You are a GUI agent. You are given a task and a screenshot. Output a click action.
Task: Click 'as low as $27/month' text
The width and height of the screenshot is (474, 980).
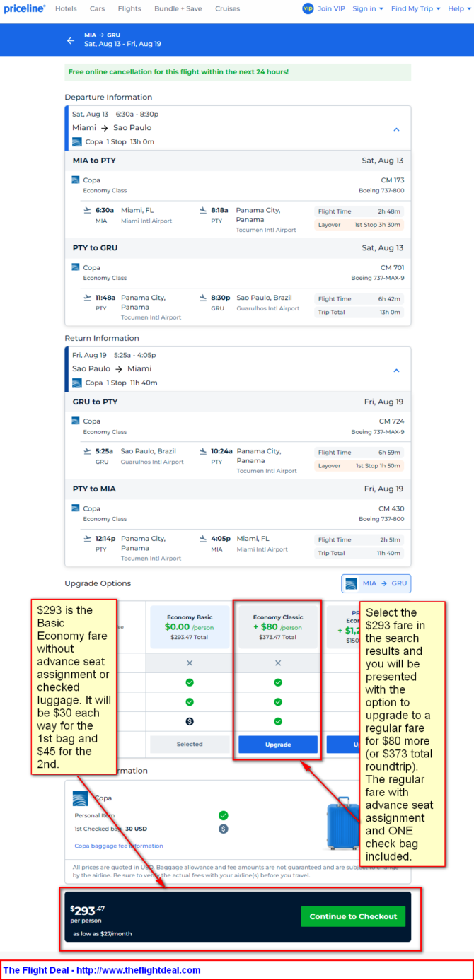tap(103, 934)
